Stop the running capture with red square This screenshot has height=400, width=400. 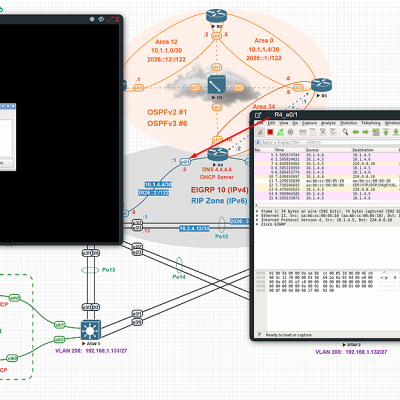point(270,132)
